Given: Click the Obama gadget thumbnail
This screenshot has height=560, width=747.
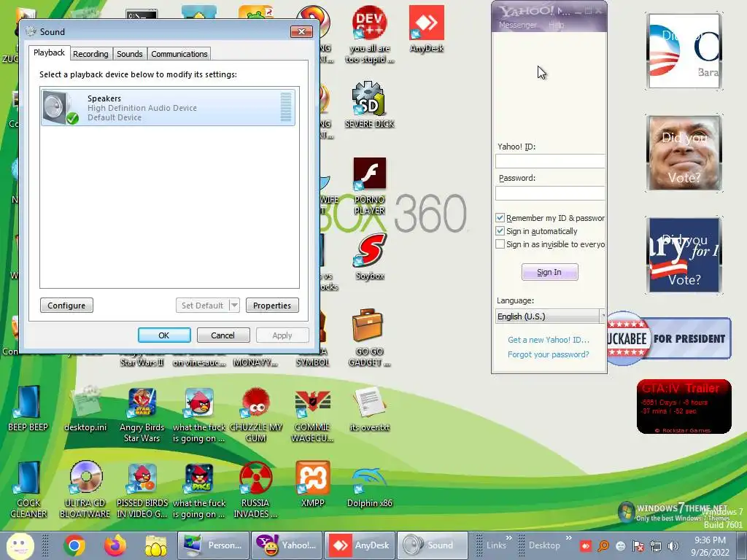Looking at the screenshot, I should (x=684, y=51).
